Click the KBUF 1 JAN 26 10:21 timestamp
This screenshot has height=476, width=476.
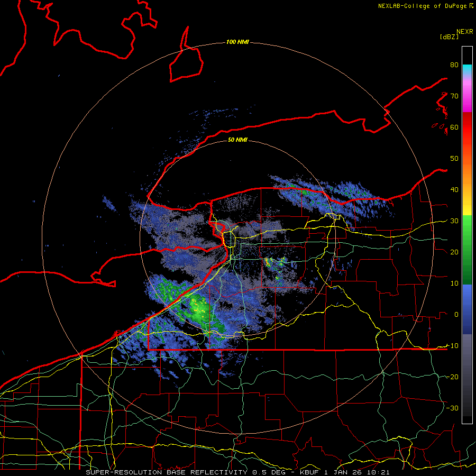(x=345, y=472)
